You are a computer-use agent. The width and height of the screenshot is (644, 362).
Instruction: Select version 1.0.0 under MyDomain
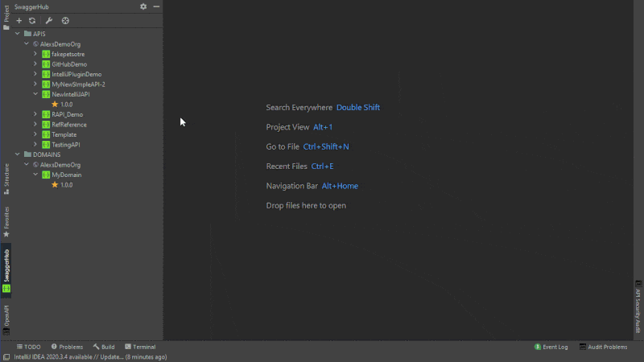67,185
